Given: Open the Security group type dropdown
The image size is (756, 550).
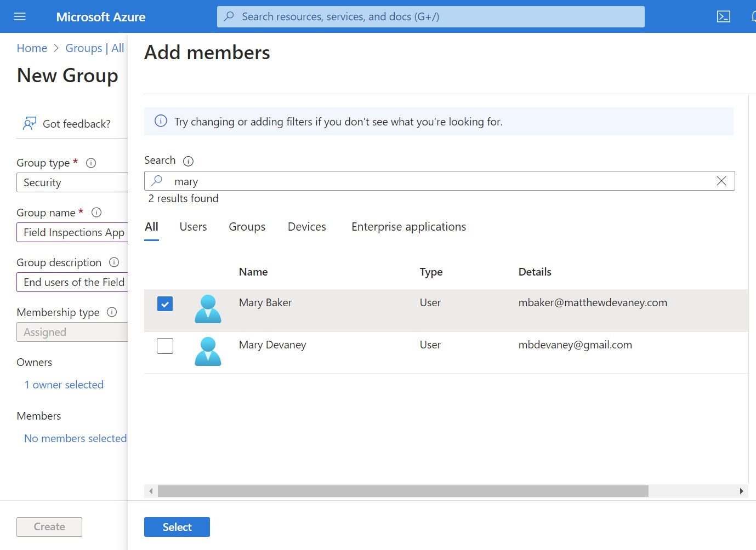Looking at the screenshot, I should click(72, 182).
